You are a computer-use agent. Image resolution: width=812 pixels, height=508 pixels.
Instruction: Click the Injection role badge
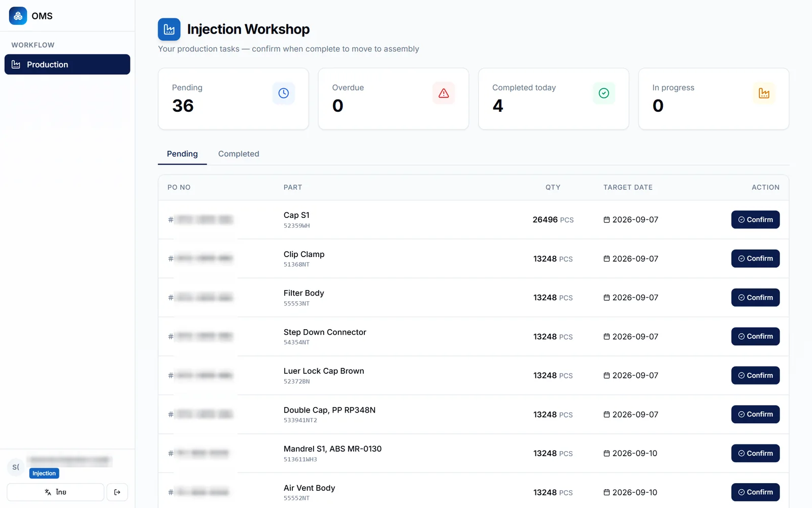44,473
